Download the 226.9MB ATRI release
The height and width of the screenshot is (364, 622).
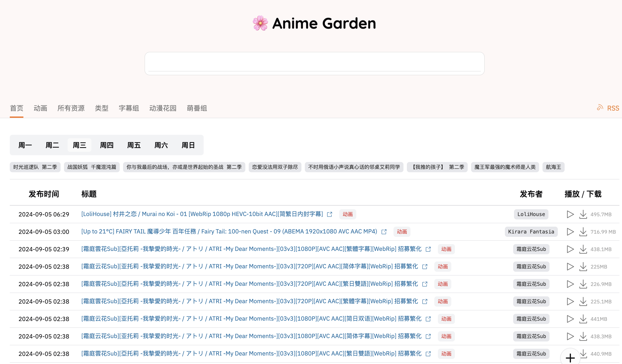coord(583,284)
